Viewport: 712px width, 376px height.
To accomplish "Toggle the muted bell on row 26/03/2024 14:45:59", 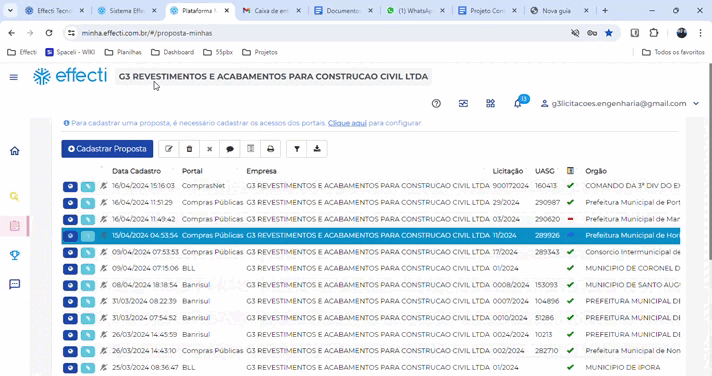I will 104,335.
